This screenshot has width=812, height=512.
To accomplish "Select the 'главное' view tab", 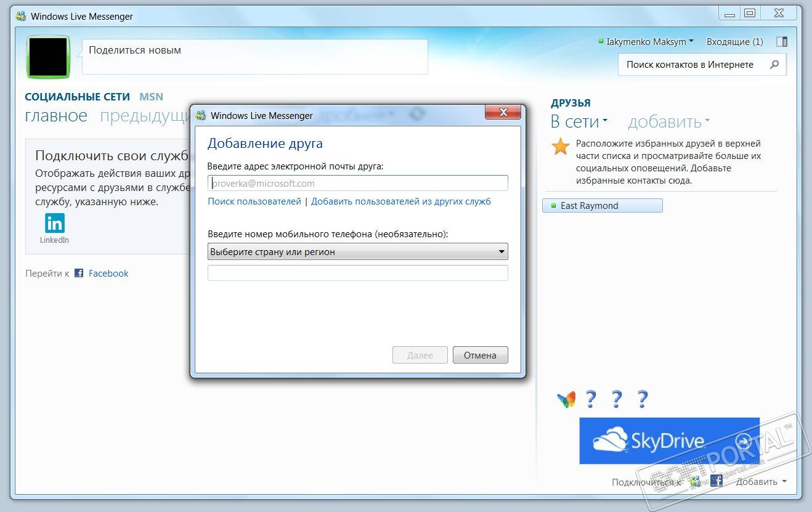I will click(56, 116).
